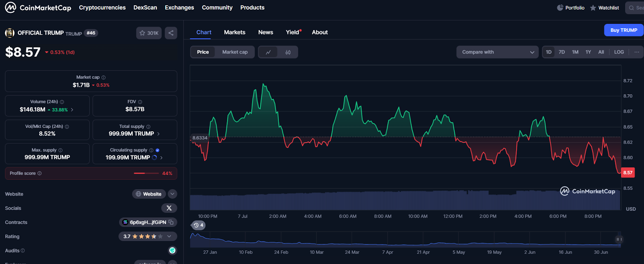Click the Profile score info icon
The width and height of the screenshot is (644, 264).
39,173
